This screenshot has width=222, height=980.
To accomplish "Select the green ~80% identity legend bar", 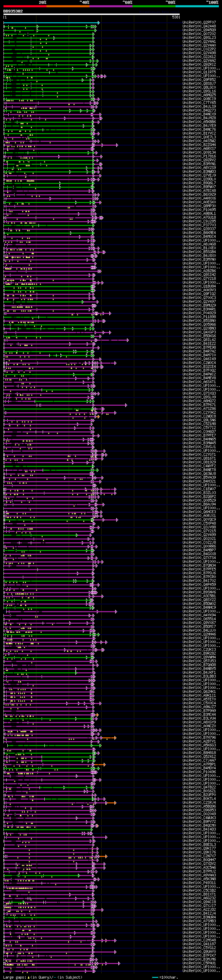I will (x=154, y=6).
